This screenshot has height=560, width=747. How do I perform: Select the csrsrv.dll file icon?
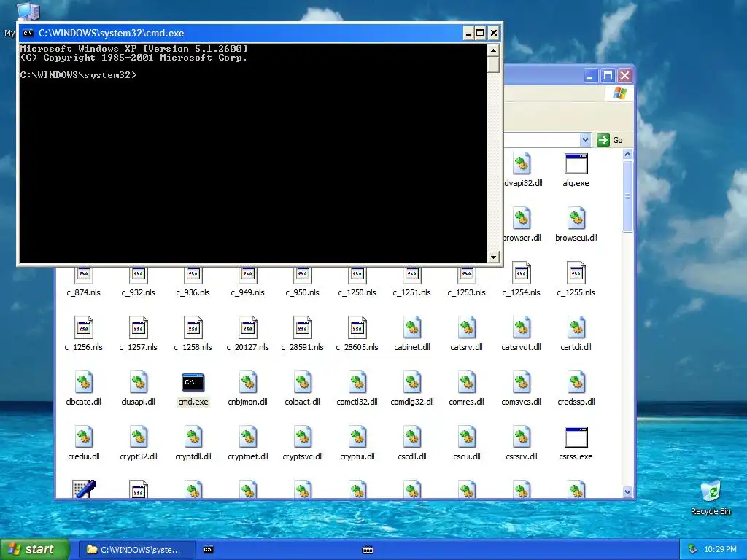521,437
